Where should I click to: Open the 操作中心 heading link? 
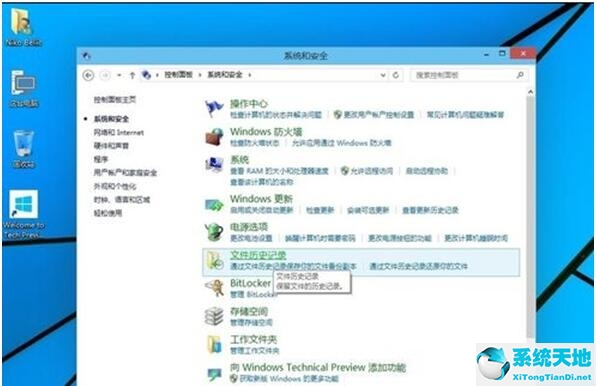point(249,104)
